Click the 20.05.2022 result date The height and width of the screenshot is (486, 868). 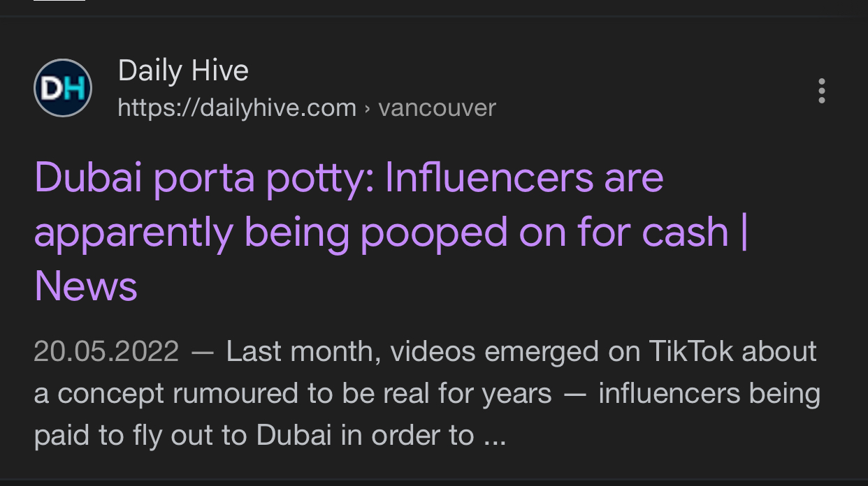(x=106, y=351)
